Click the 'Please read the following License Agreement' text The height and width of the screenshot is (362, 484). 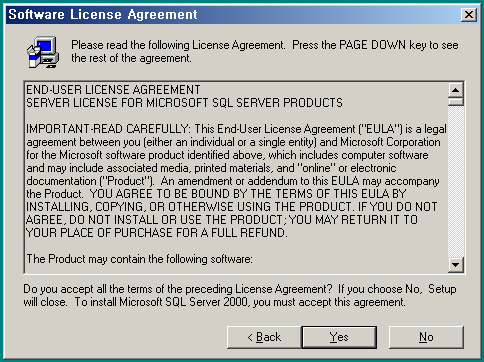point(178,45)
